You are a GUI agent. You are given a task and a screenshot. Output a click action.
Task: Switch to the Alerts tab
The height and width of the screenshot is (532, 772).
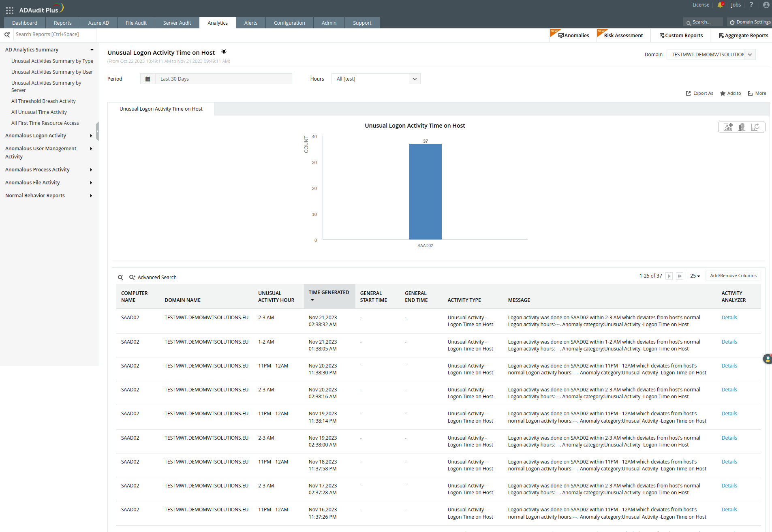(250, 23)
